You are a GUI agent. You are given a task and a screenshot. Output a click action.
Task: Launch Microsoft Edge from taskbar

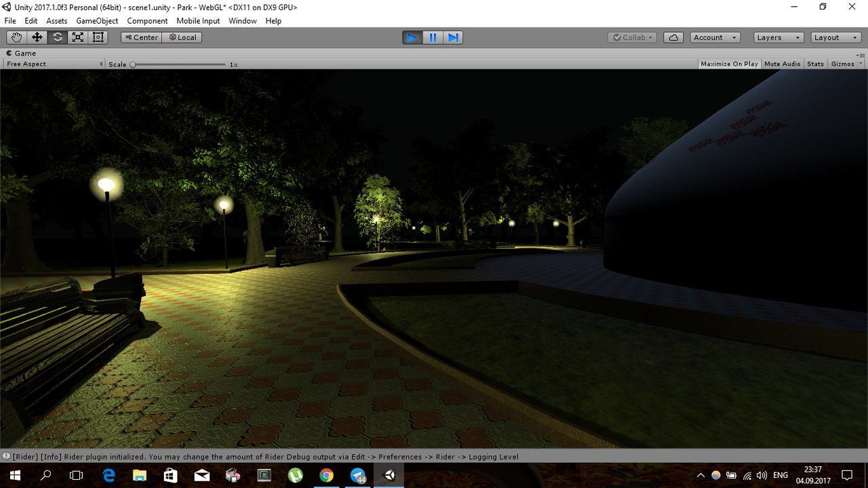click(108, 475)
